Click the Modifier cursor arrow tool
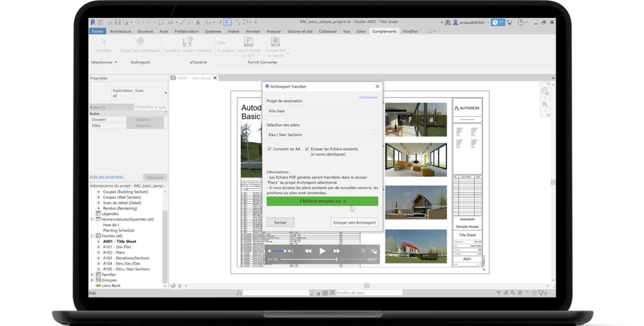The height and width of the screenshot is (326, 644). (x=104, y=41)
